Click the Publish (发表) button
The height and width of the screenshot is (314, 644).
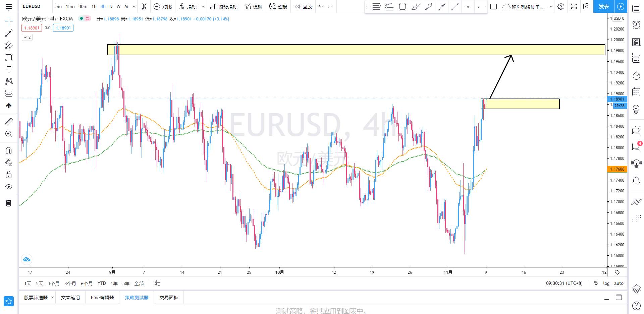604,6
